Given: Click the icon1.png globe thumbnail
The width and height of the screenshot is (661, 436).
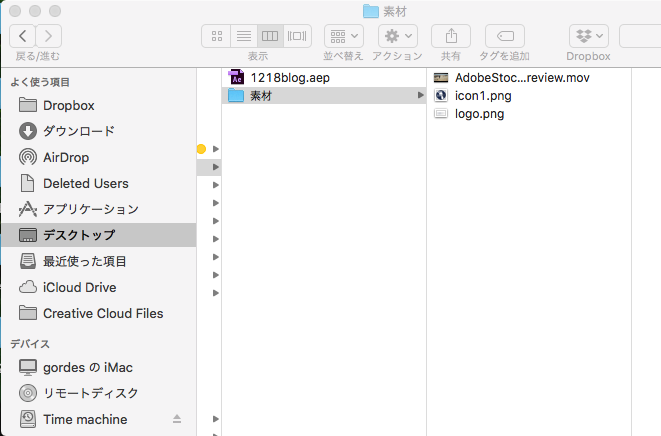Looking at the screenshot, I should coord(441,96).
